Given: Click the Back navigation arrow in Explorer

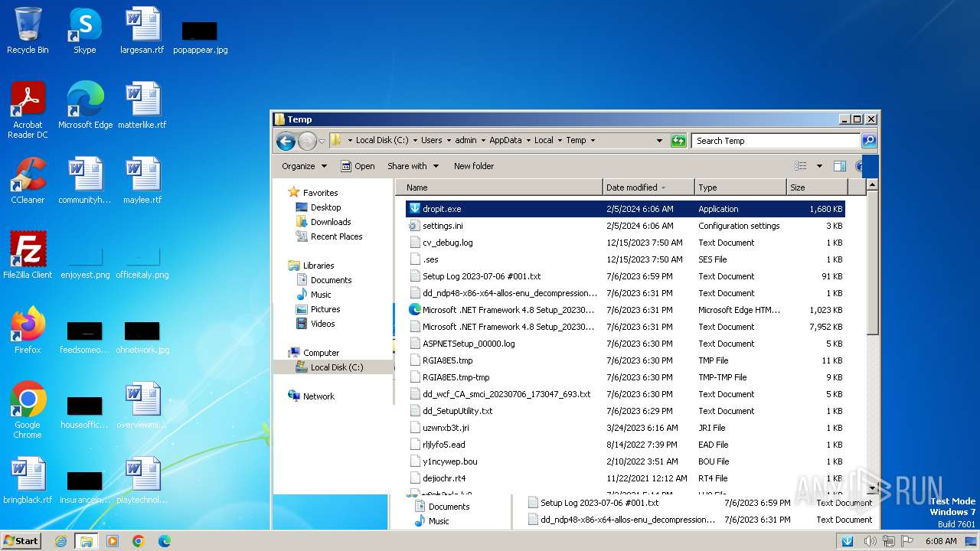Looking at the screenshot, I should [x=286, y=141].
